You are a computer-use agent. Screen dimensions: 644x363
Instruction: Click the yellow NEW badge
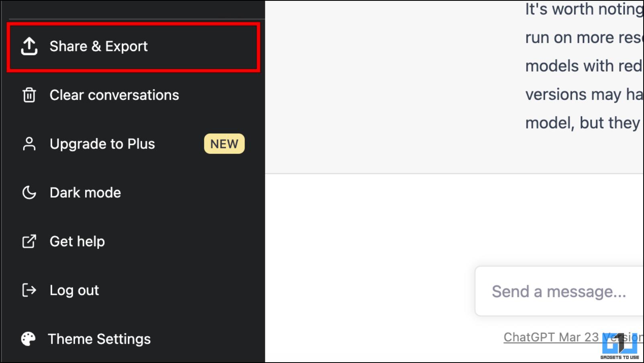tap(224, 144)
